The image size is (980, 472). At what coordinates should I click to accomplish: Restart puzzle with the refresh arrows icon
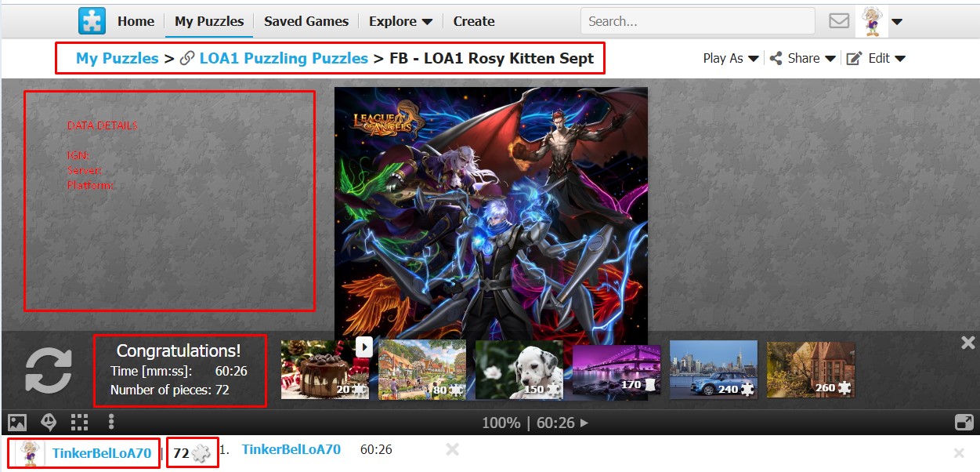click(x=49, y=371)
